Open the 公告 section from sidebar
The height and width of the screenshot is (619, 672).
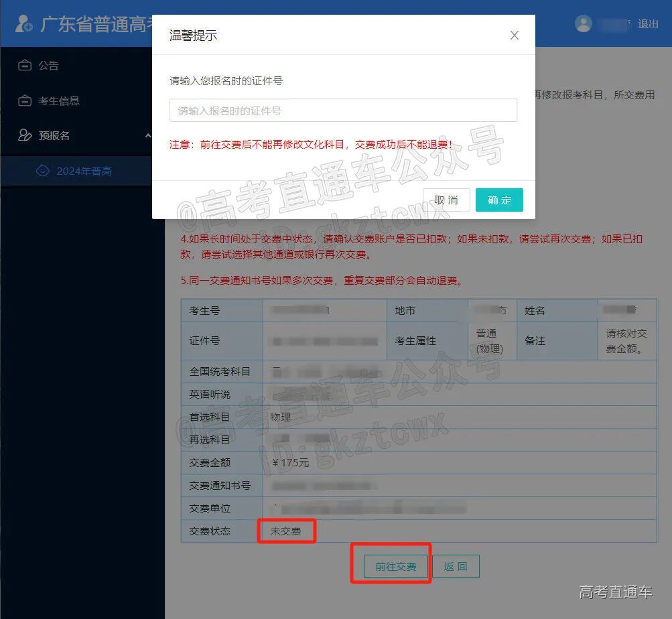[47, 65]
